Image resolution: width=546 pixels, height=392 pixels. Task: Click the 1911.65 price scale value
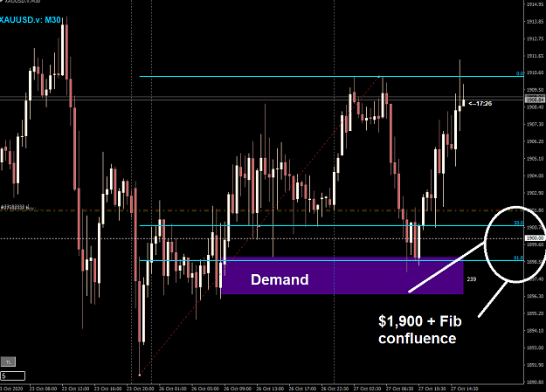click(x=535, y=56)
